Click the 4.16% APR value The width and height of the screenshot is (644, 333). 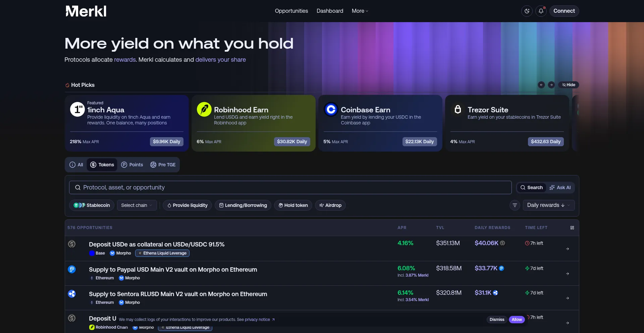(406, 243)
